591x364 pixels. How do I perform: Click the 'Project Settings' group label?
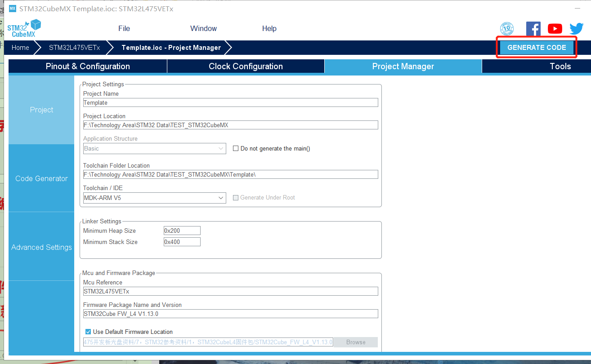[x=103, y=84]
